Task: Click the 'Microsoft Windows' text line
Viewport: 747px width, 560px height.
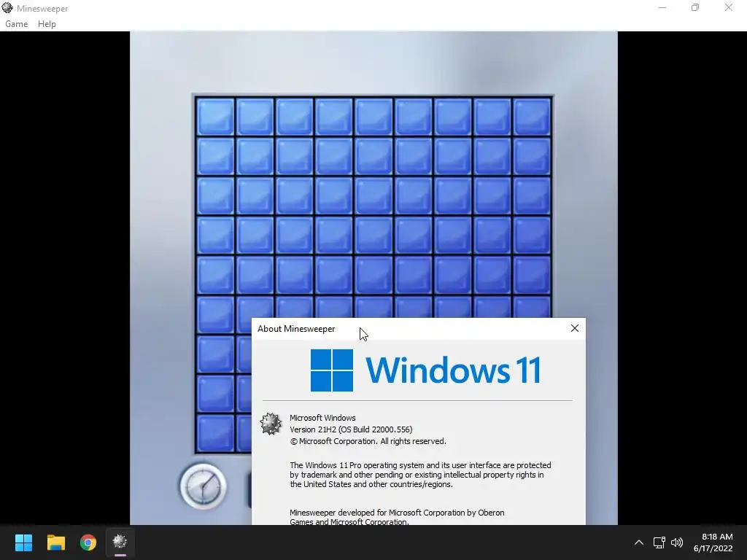Action: pyautogui.click(x=322, y=418)
